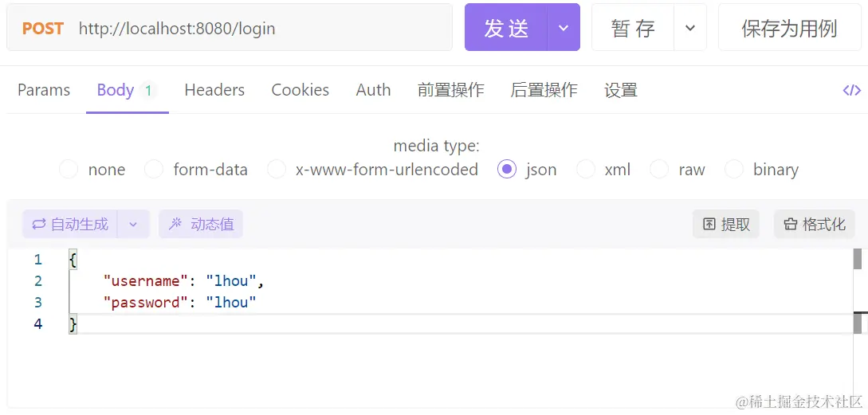The height and width of the screenshot is (415, 868).
Task: Expand the 发送 send dropdown arrow
Action: coord(564,28)
